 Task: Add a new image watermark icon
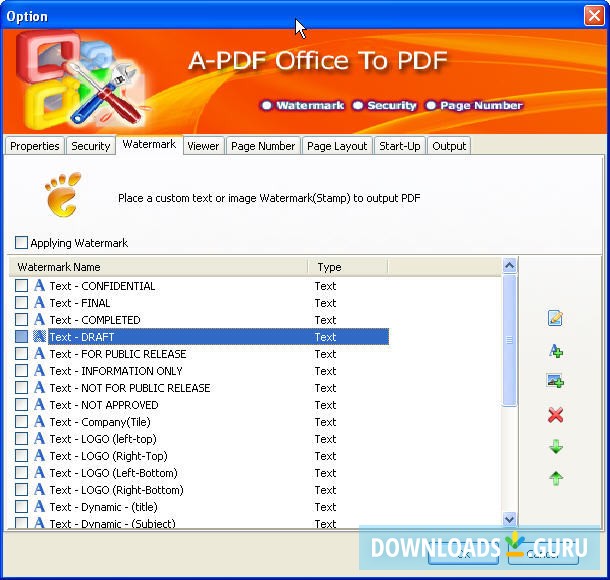pos(555,381)
